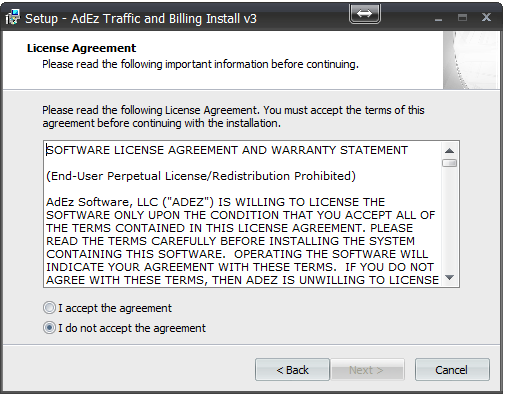Minimize the AdEz setup window
Viewport: 505px width, 396px height.
click(439, 18)
